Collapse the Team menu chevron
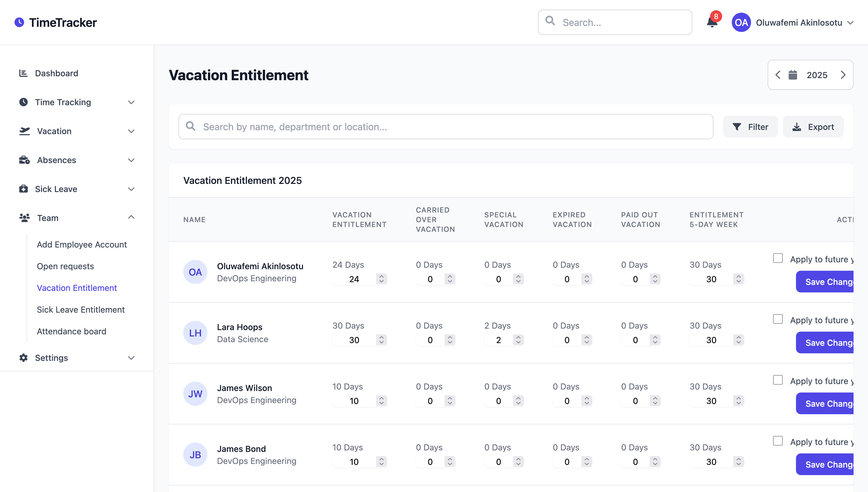This screenshot has height=492, width=868. click(131, 217)
